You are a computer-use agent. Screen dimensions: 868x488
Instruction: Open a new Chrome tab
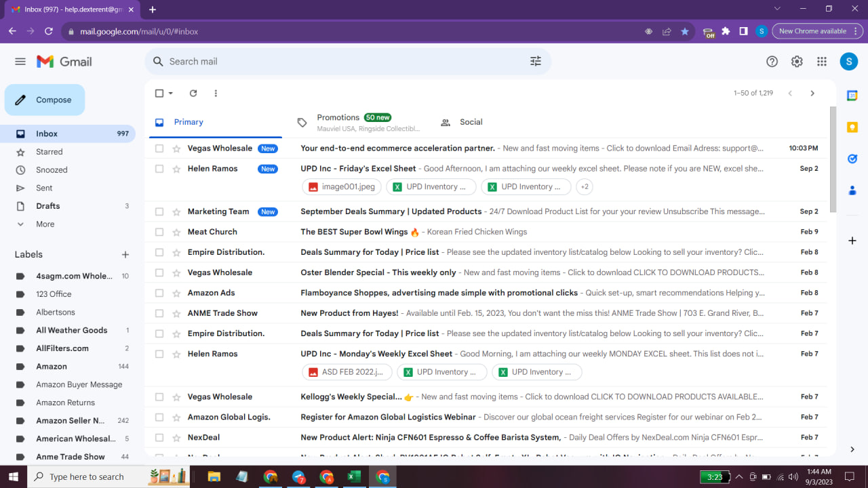point(153,9)
